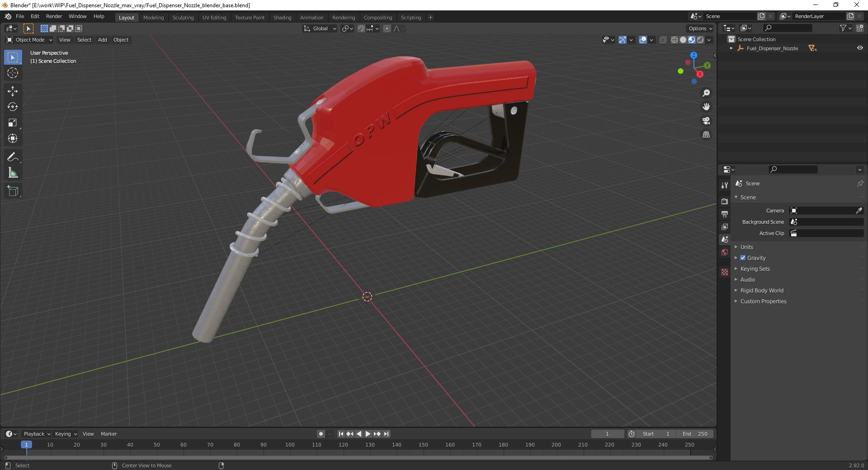868x470 pixels.
Task: Select the Annotate tool
Action: 13,157
